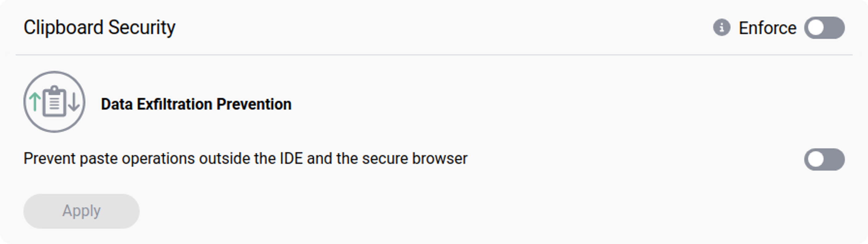Click Apply to save clipboard settings

click(81, 211)
